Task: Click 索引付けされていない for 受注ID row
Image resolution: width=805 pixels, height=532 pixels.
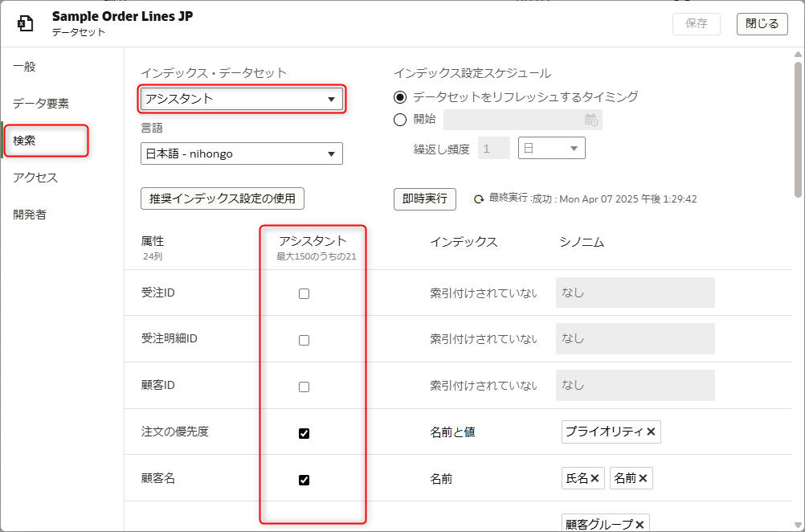Action: (x=484, y=293)
